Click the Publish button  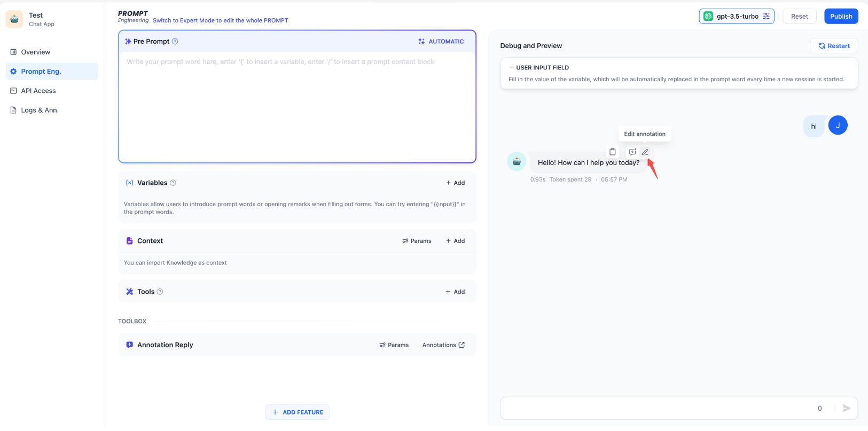[x=841, y=17]
